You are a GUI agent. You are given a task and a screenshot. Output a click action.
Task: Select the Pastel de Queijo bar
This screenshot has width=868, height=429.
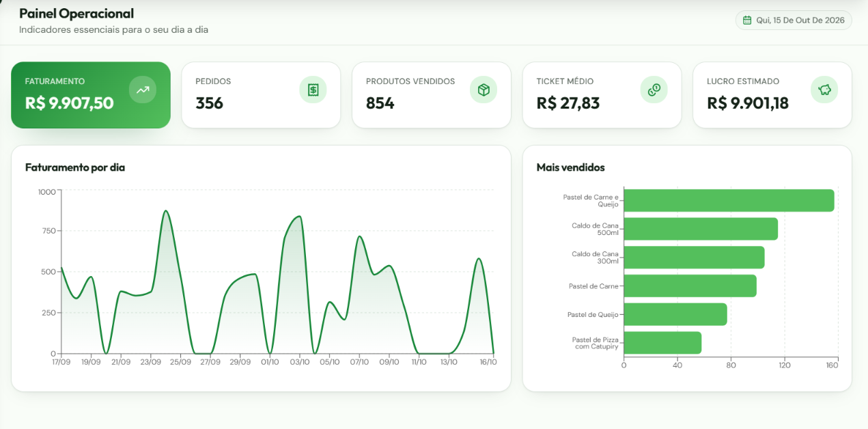point(675,314)
